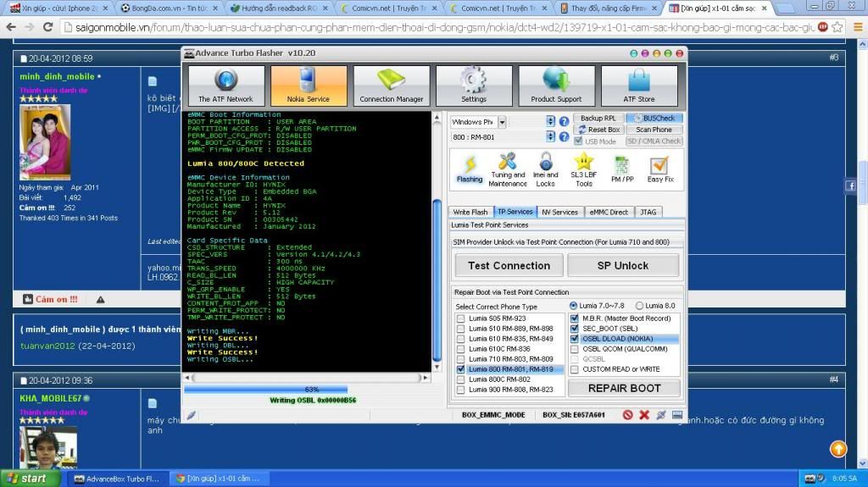Screen dimensions: 868x487
Task: Check Lumia 610 RM-835, RM-849
Action: click(460, 339)
